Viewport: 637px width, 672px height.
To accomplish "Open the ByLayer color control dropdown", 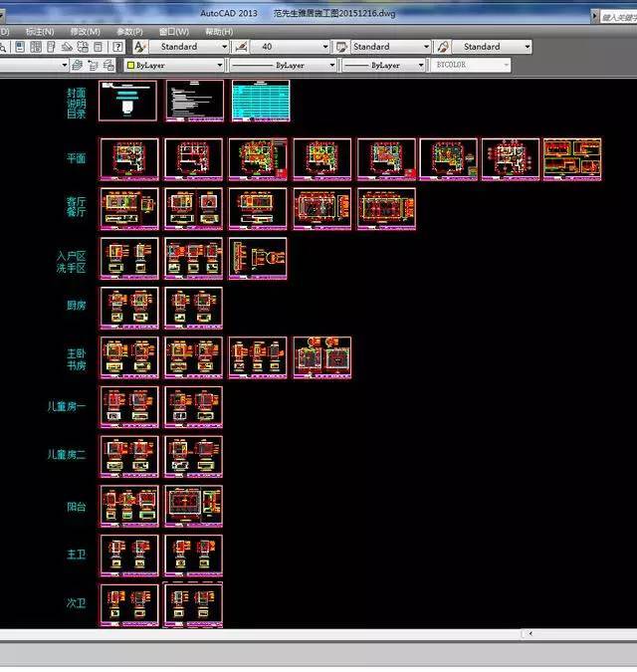I will [219, 66].
